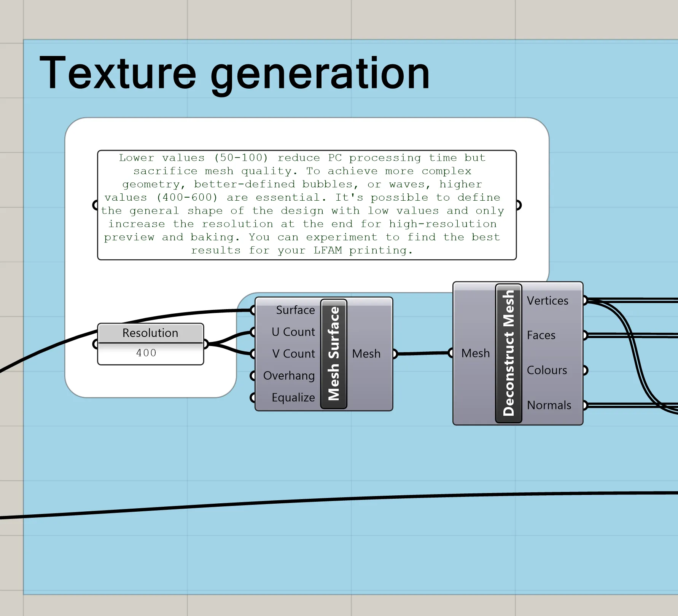
Task: Select the Vertices output parameter
Action: [547, 301]
